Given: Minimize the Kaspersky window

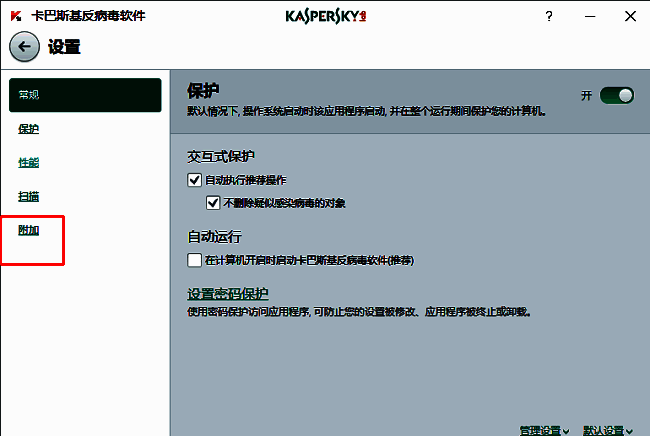Looking at the screenshot, I should point(590,16).
